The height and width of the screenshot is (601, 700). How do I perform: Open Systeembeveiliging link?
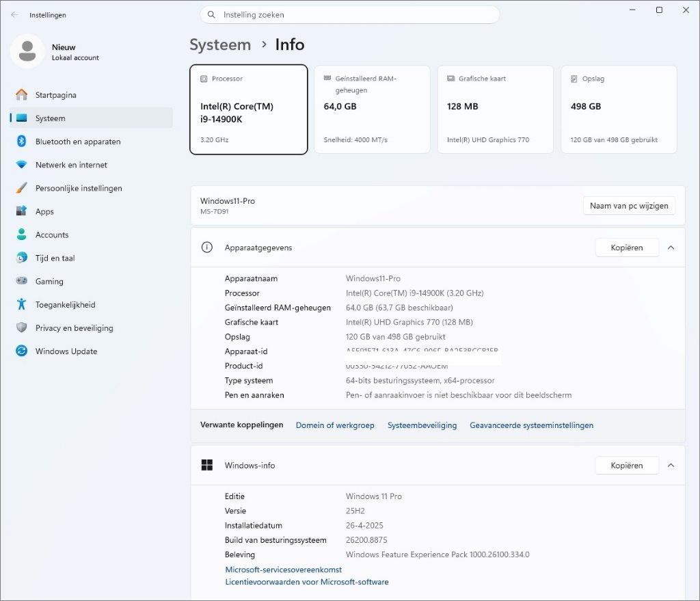422,425
